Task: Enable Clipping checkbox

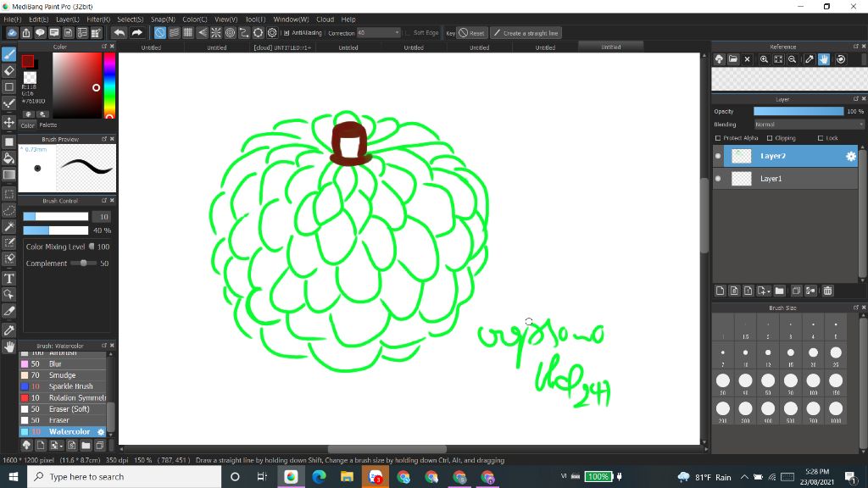Action: [x=770, y=138]
